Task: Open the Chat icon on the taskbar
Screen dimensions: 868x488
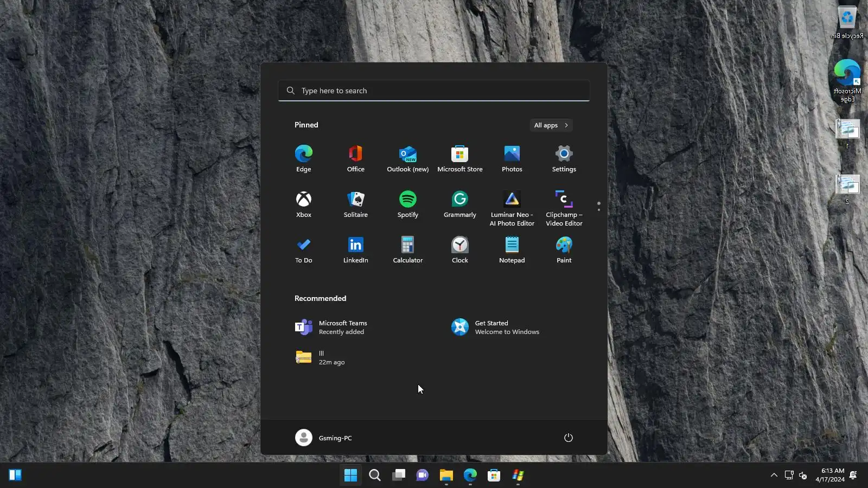Action: (x=423, y=476)
